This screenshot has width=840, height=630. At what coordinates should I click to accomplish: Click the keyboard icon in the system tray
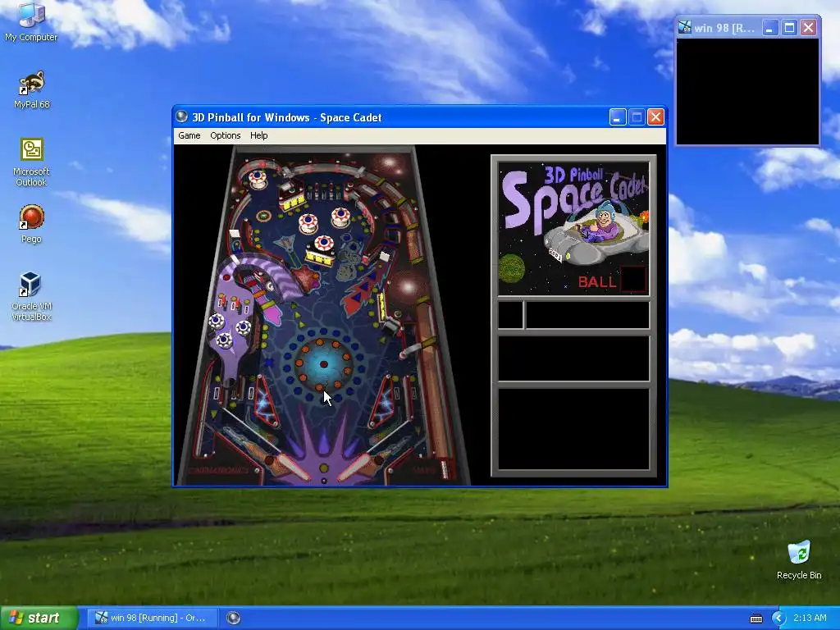(x=756, y=619)
